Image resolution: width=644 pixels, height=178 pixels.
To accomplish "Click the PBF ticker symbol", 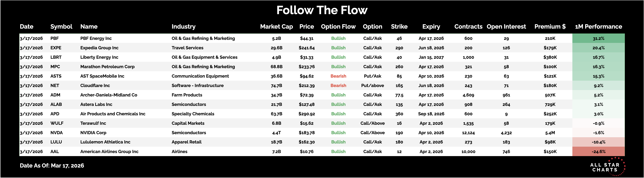I will pos(54,38).
